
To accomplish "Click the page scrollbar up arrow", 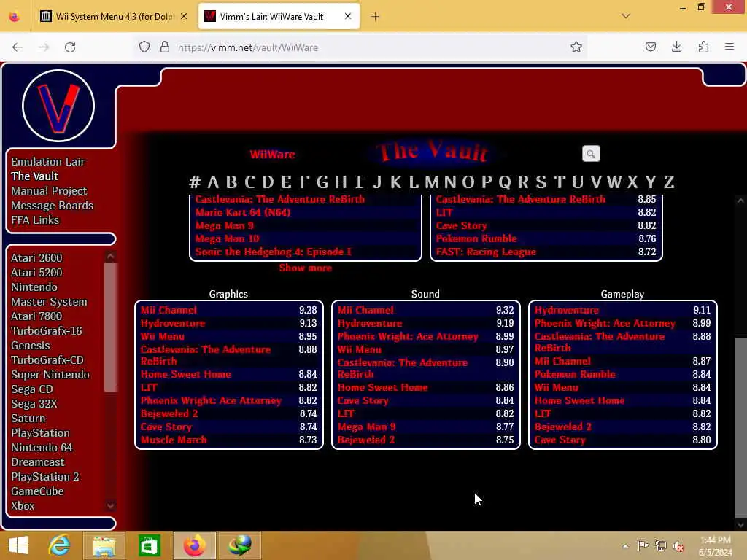I will pyautogui.click(x=740, y=201).
